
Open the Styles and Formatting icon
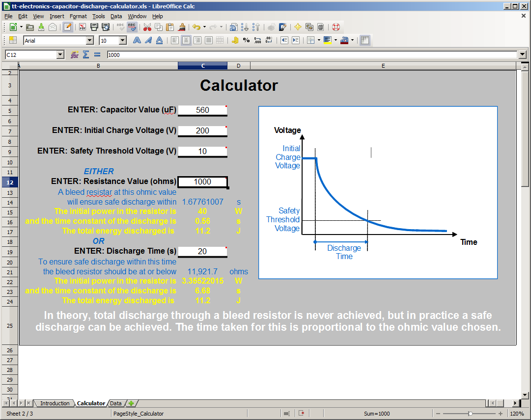13,40
